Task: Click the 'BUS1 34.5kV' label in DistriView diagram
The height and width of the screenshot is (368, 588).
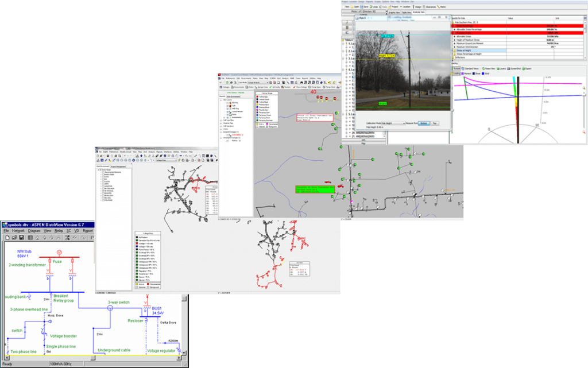Action: tap(157, 311)
